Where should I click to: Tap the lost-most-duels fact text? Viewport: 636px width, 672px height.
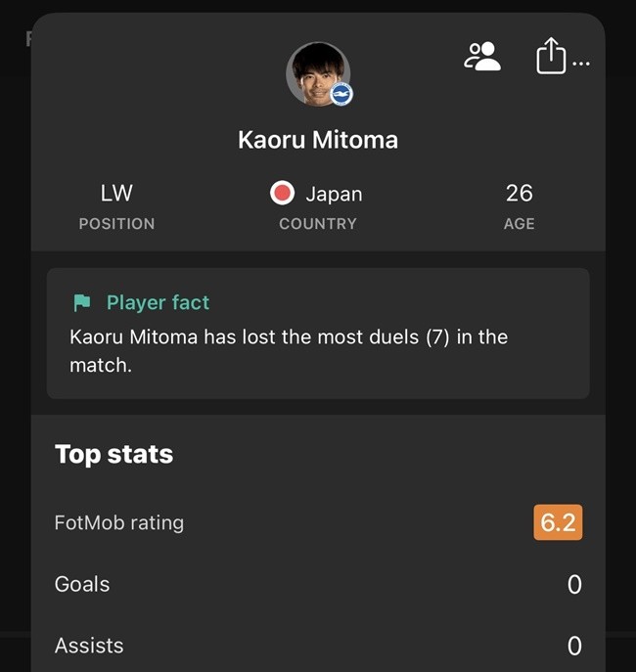point(289,351)
